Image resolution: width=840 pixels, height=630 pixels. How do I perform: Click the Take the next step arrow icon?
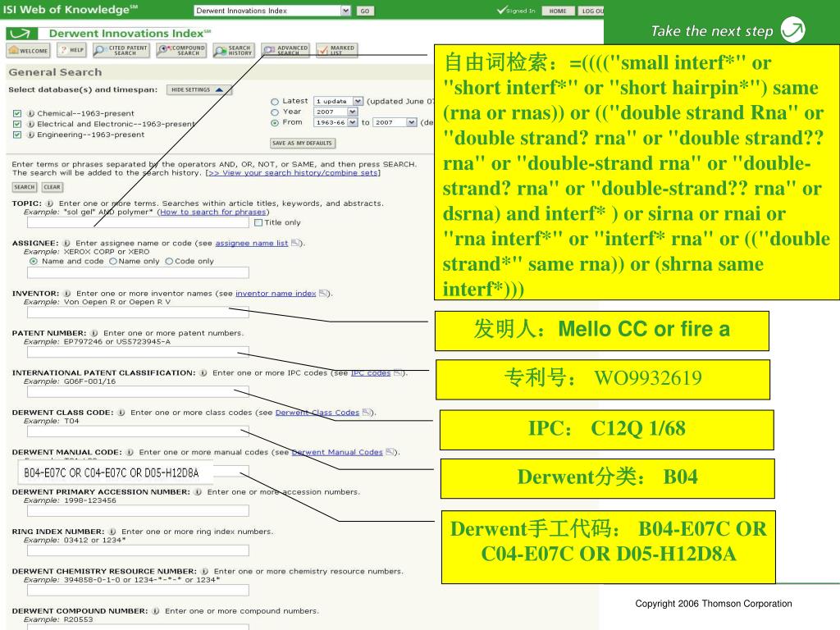(792, 30)
